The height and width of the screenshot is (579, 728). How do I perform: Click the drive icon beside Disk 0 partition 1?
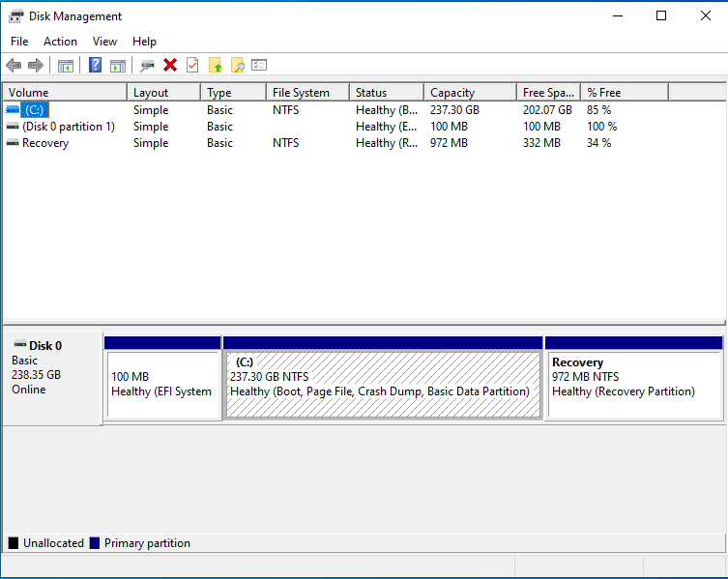[x=13, y=127]
